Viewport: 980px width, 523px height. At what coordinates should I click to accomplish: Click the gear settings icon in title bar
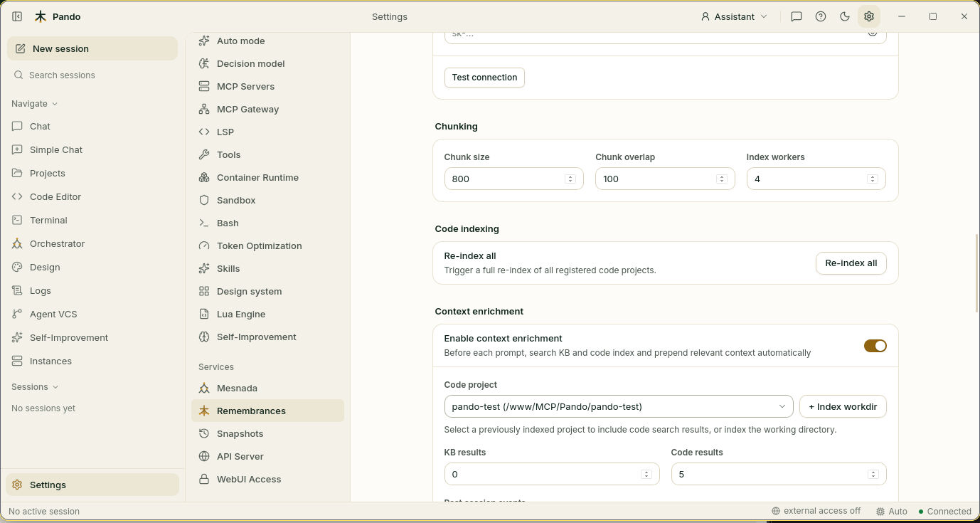(869, 16)
